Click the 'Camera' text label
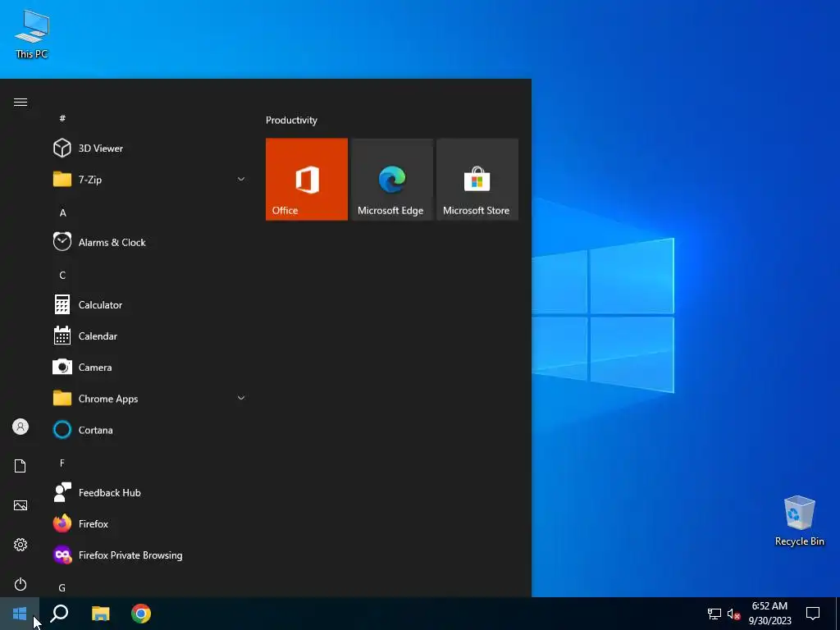840x630 pixels. coord(95,367)
